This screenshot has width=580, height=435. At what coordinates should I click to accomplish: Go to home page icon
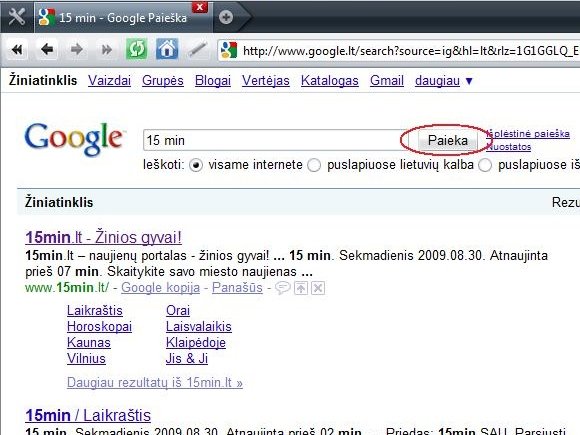coord(167,49)
